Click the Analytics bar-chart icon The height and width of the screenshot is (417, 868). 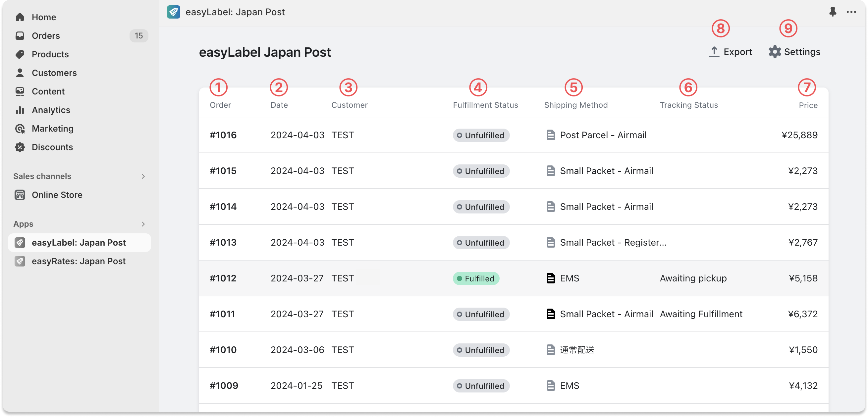pos(20,110)
